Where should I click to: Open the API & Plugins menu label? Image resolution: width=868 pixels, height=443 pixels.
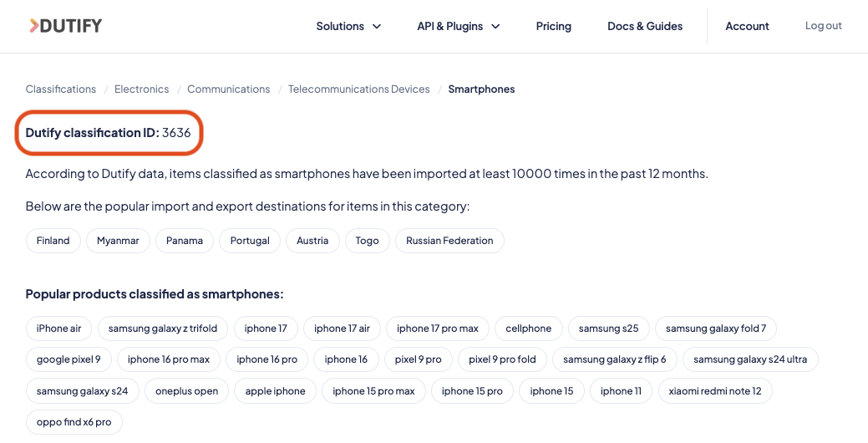450,26
